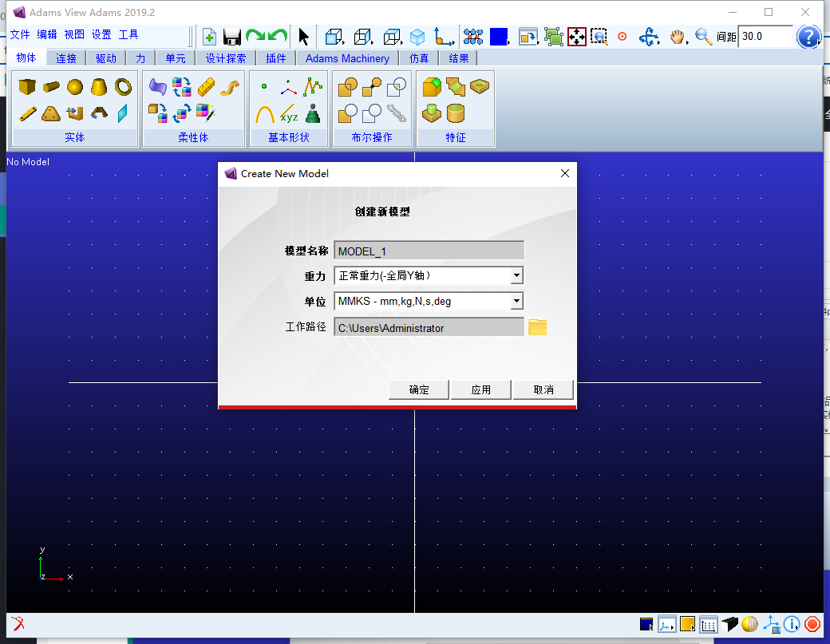830x644 pixels.
Task: Click the 取消 button
Action: tap(543, 389)
